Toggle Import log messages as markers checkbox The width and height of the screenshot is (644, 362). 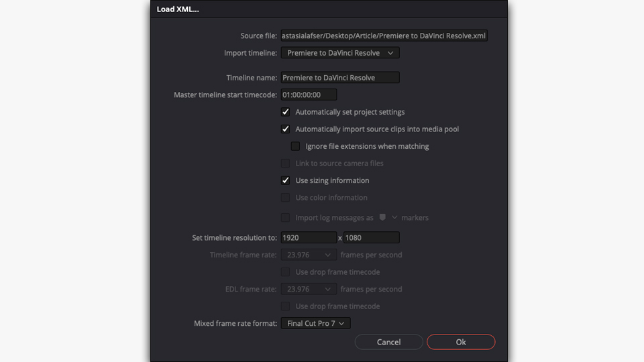[286, 217]
